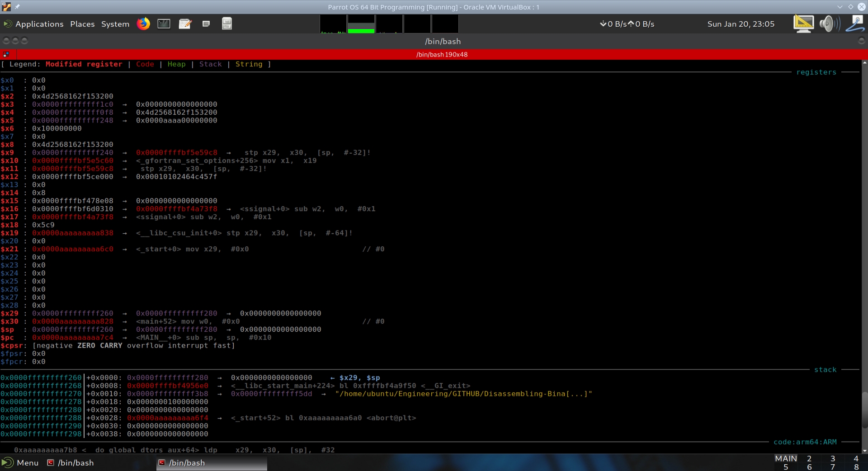Open the Menu button in bottom panel
The width and height of the screenshot is (868, 471).
click(20, 463)
